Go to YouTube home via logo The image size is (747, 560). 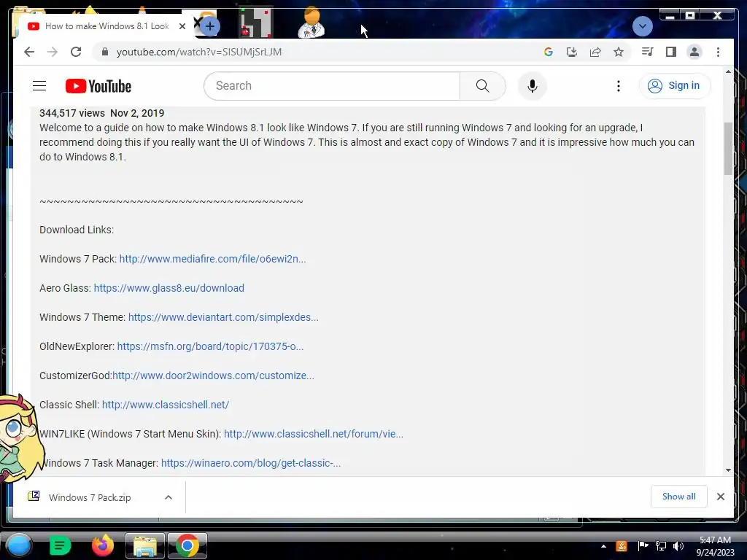coord(98,86)
